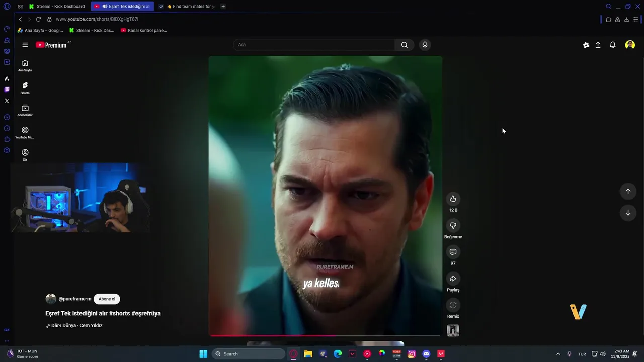Screen dimensions: 644x362
Task: Open Opera search tabs magnifier
Action: (x=608, y=6)
